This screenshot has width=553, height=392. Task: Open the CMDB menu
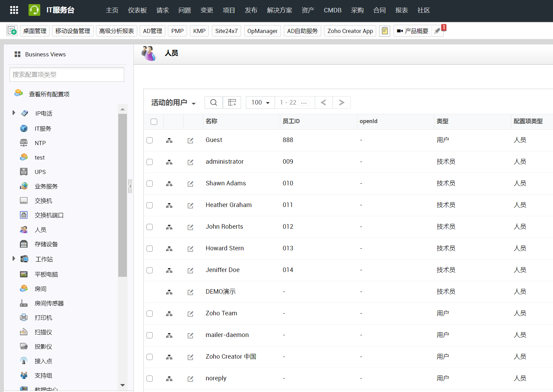click(332, 10)
